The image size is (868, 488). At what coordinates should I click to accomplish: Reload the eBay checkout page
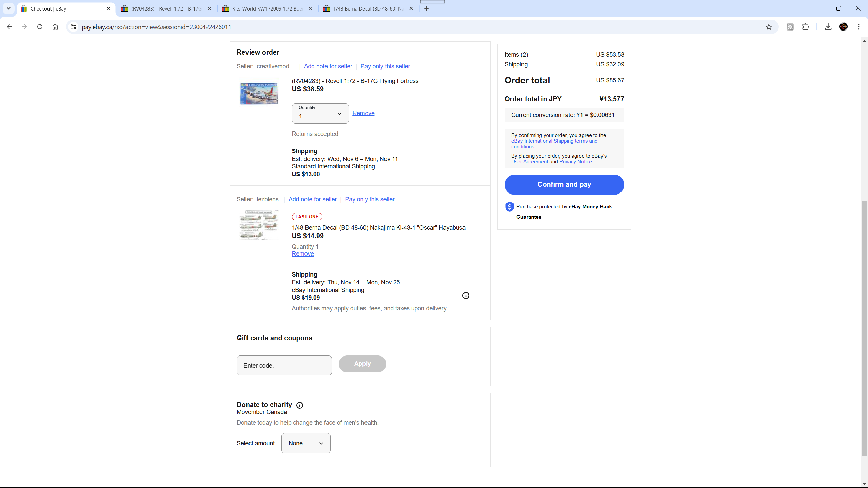(x=40, y=27)
